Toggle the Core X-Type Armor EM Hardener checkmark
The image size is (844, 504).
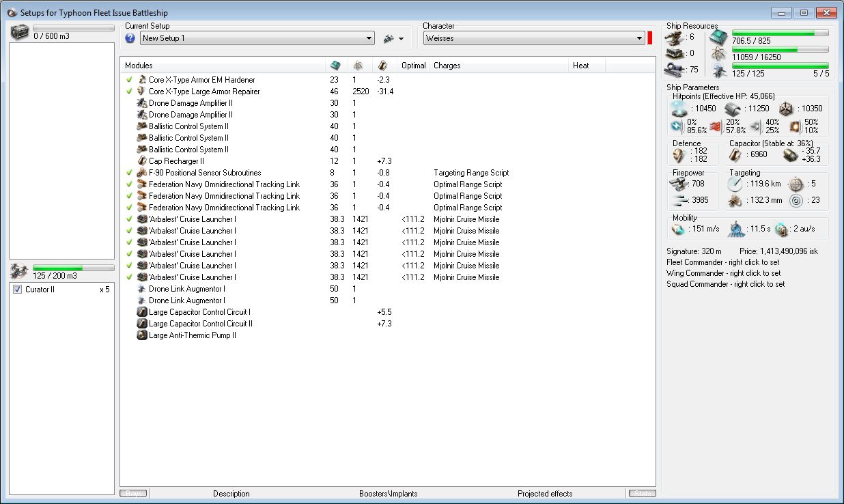(128, 80)
